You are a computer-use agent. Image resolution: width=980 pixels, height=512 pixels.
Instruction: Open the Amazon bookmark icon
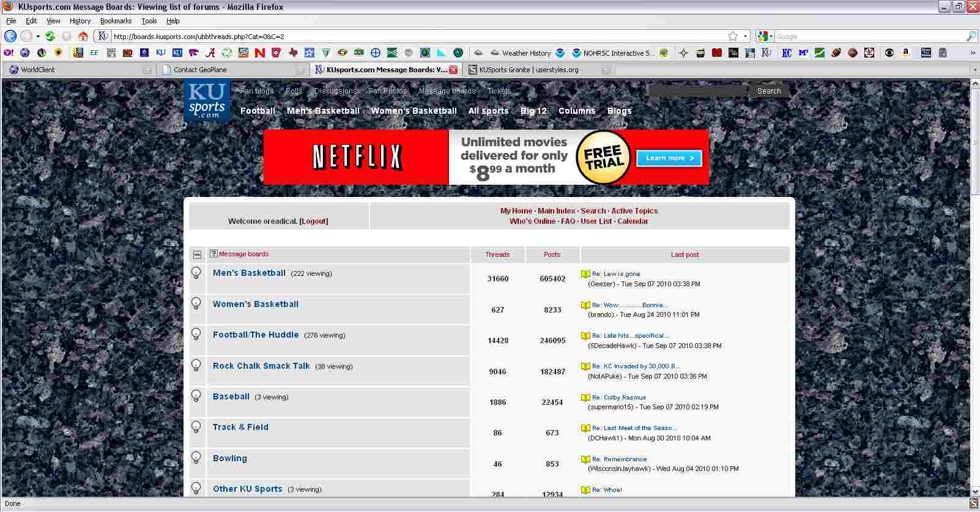[x=905, y=53]
